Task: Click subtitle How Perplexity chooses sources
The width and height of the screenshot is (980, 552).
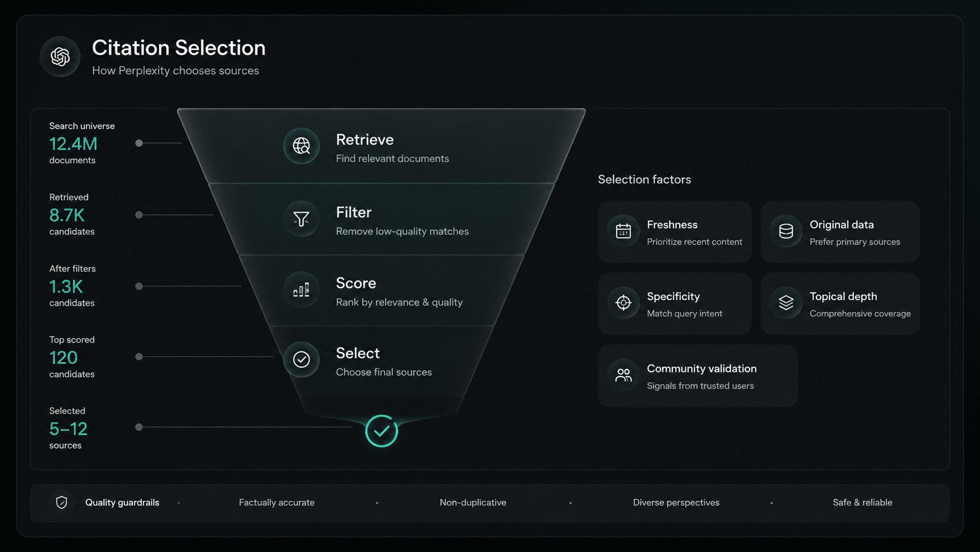Action: point(175,70)
